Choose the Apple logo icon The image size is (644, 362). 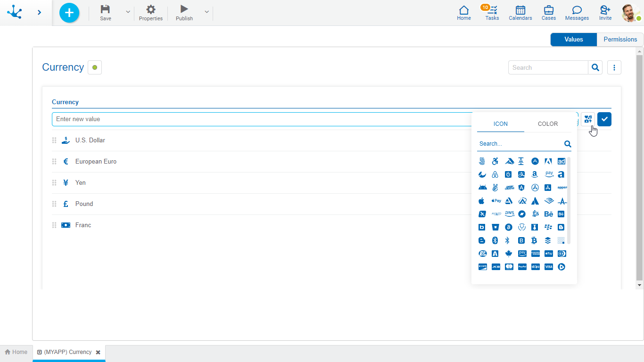(482, 201)
